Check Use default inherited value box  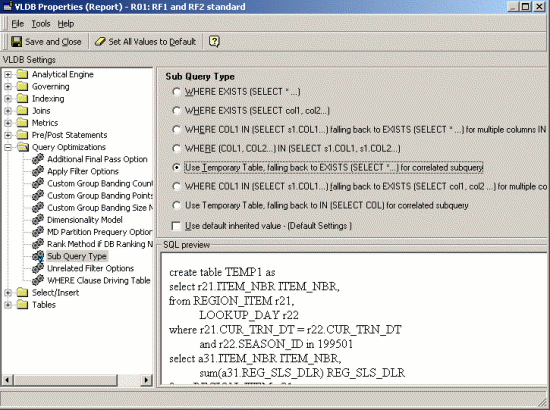pos(176,226)
